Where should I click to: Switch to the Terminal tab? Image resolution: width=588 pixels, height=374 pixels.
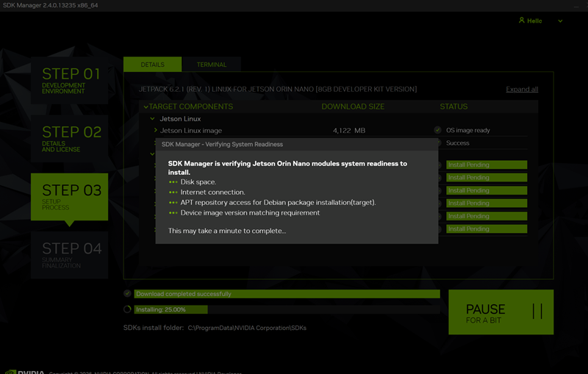click(x=212, y=65)
